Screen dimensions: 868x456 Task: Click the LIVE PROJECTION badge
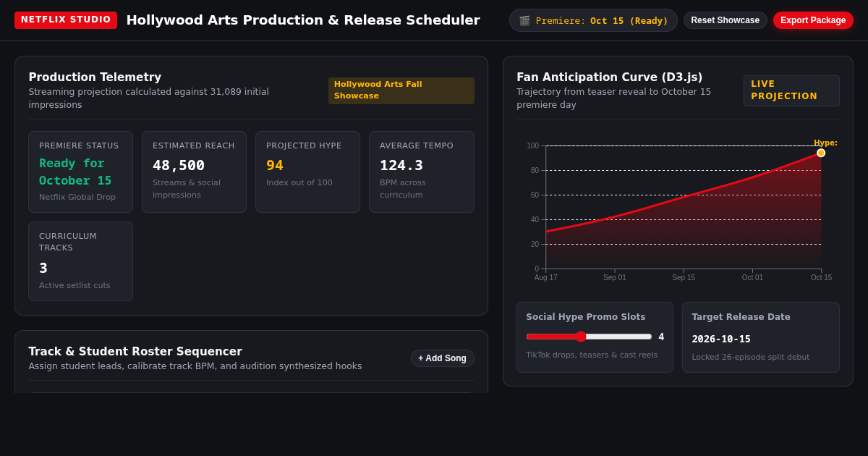[x=791, y=90]
